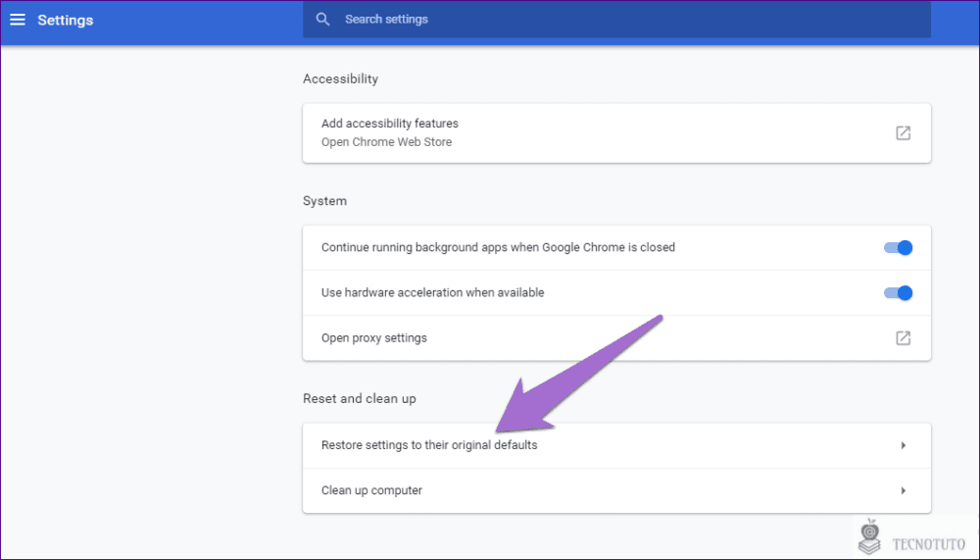Image resolution: width=980 pixels, height=560 pixels.
Task: Click the search magnifier icon
Action: click(322, 20)
